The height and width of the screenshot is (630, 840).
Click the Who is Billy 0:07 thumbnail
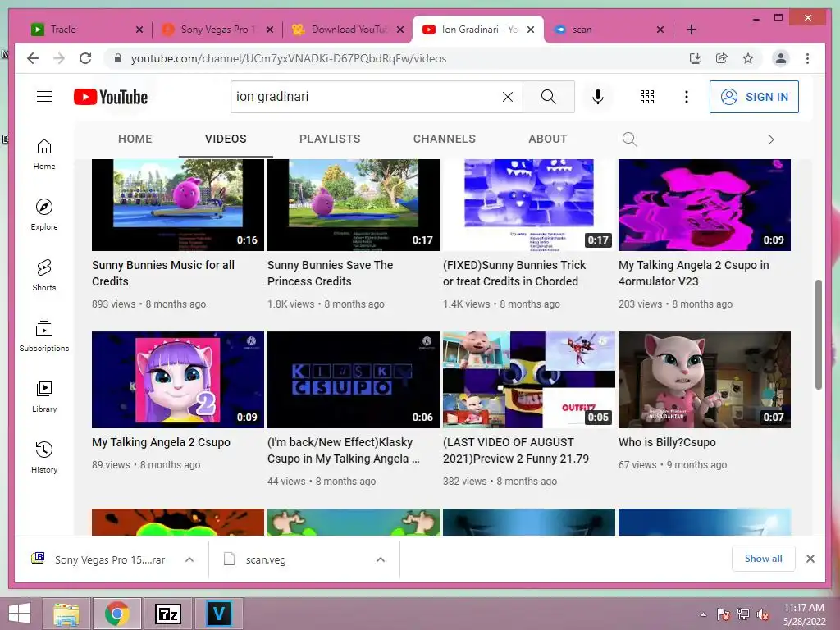point(705,379)
